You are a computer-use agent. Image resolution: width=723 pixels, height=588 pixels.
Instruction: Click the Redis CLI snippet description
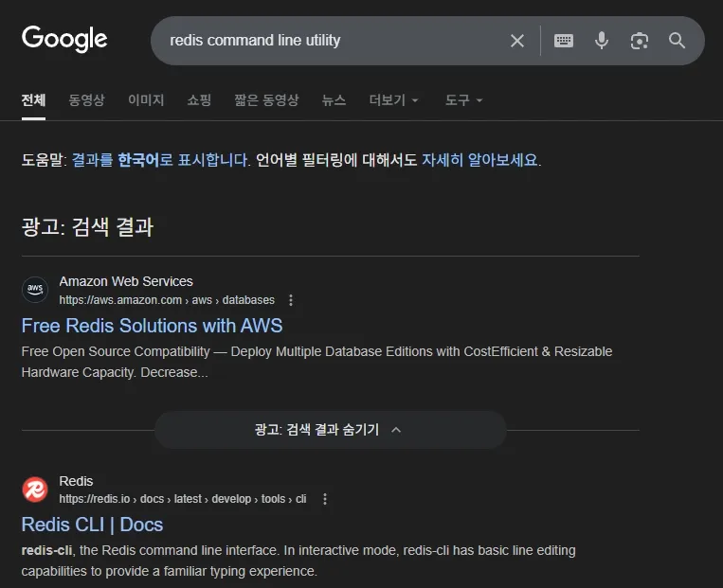(298, 561)
